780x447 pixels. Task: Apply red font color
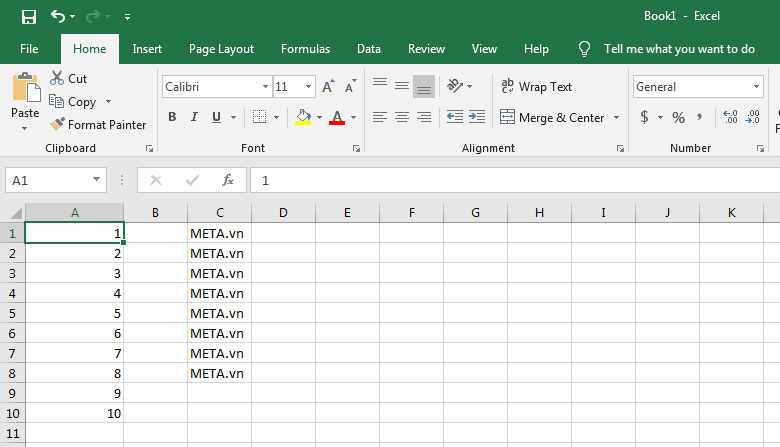click(337, 117)
